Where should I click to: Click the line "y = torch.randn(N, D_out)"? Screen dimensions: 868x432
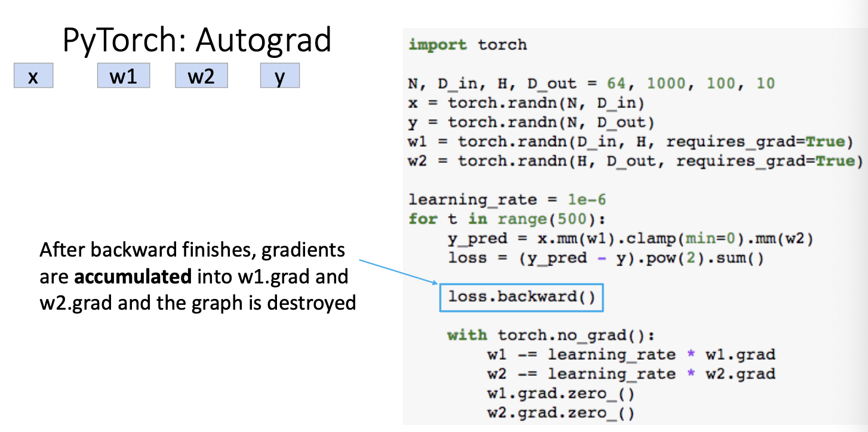pos(531,122)
